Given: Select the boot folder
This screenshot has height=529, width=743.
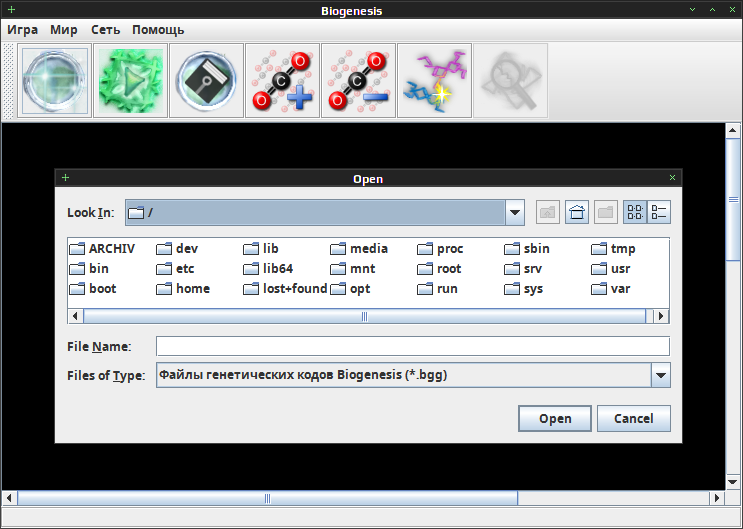Looking at the screenshot, I should (93, 289).
